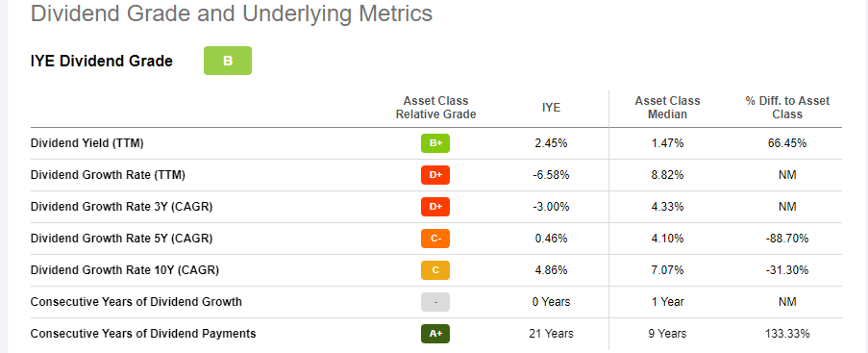The image size is (868, 353).
Task: Open Dividend Growth Rate 10Y (CAGR) metric
Action: tap(125, 270)
